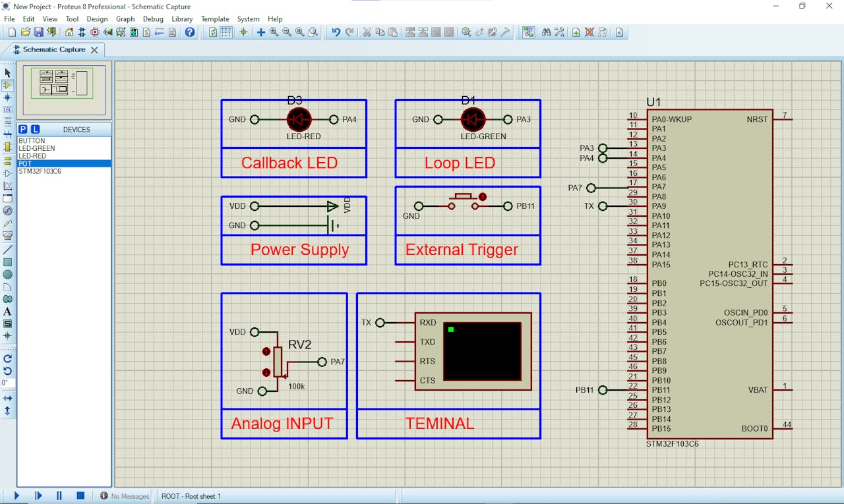Image resolution: width=844 pixels, height=504 pixels.
Task: Open the Debug menu
Action: [153, 19]
